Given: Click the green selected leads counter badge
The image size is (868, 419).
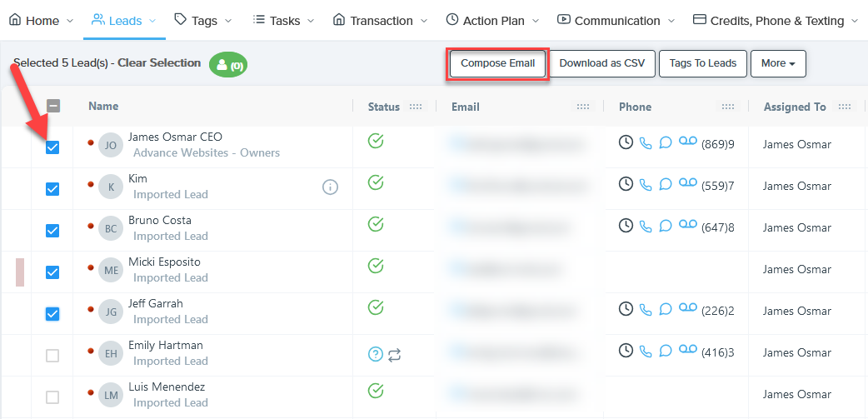Looking at the screenshot, I should click(227, 64).
